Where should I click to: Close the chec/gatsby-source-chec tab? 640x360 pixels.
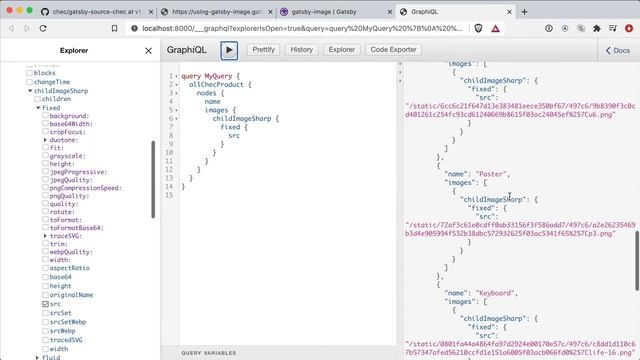[x=151, y=12]
